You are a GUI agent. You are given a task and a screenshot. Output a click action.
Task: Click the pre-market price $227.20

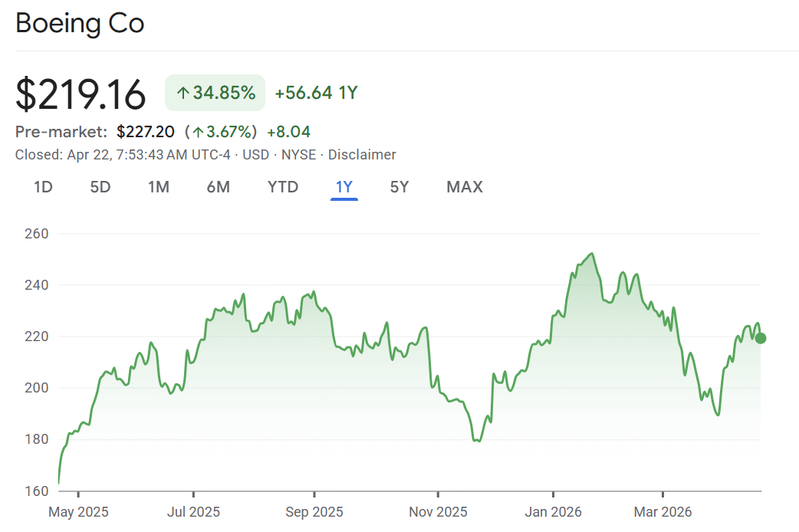(x=146, y=132)
